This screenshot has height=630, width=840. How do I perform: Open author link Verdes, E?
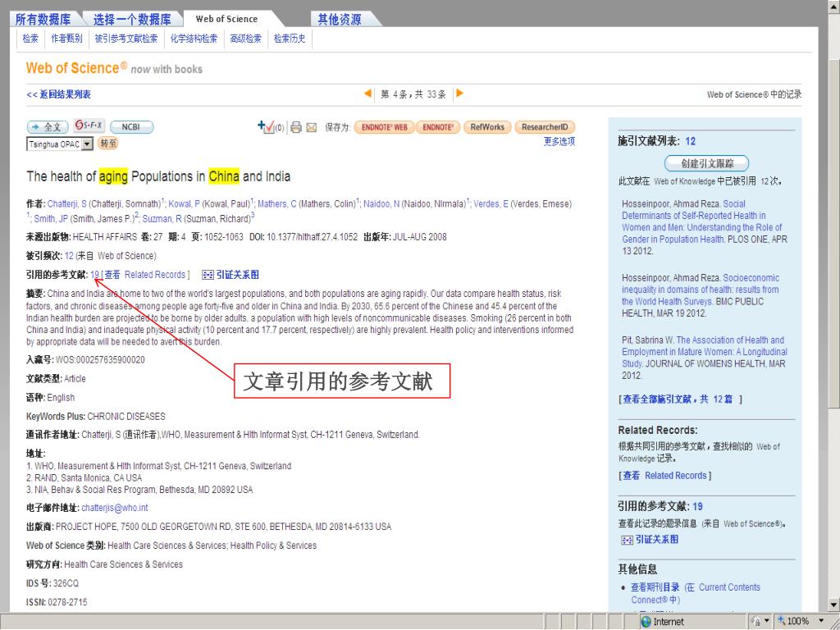click(x=491, y=204)
